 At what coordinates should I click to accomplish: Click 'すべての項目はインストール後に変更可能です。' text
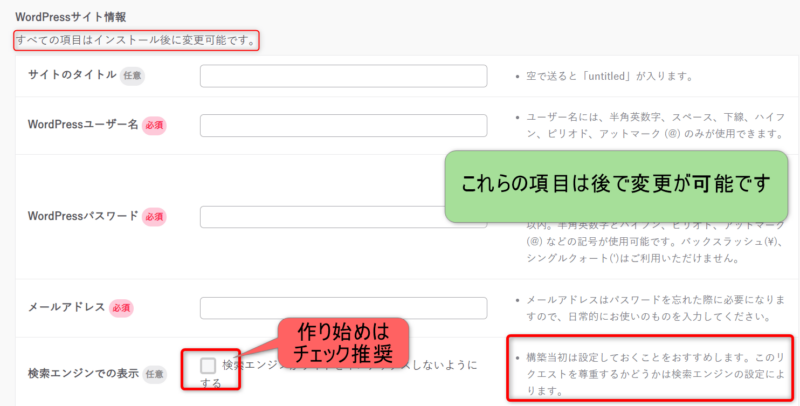136,40
